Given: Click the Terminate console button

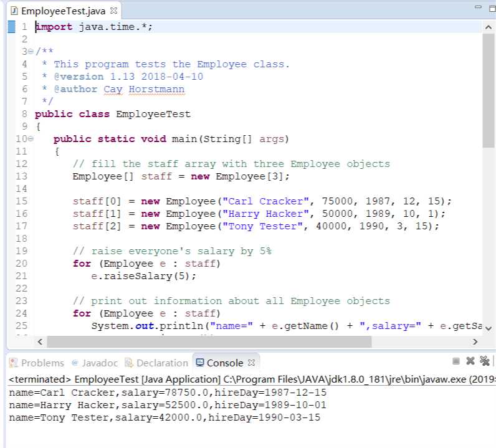Looking at the screenshot, I should tap(456, 361).
